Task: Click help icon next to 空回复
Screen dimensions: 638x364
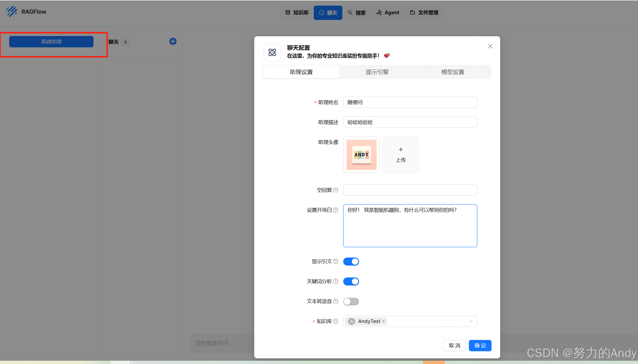Action: click(336, 190)
